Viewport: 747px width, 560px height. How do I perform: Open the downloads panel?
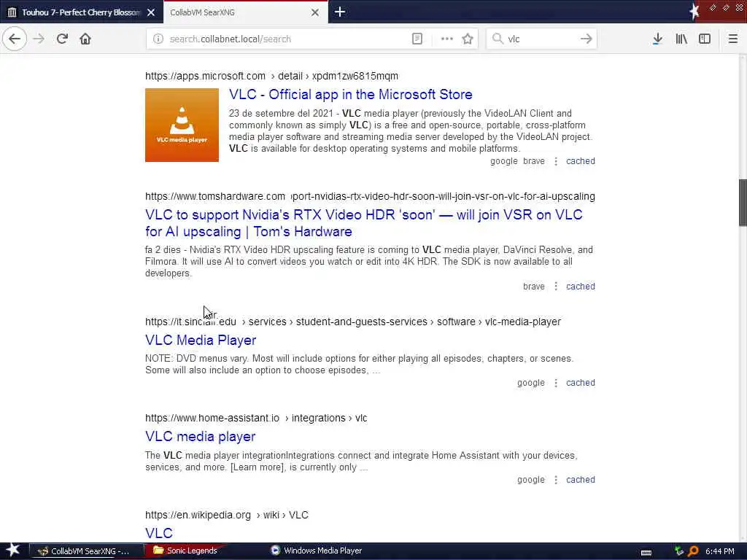pyautogui.click(x=657, y=39)
